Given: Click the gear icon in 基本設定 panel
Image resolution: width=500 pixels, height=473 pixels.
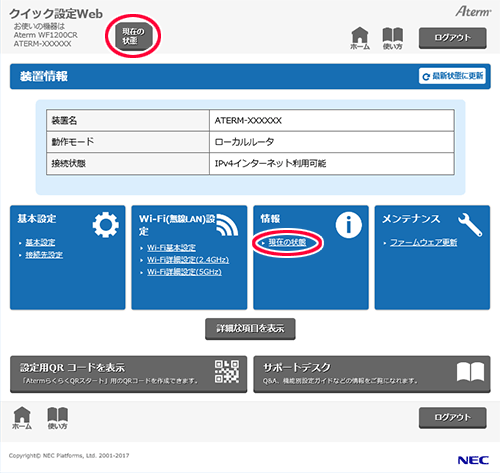Looking at the screenshot, I should (x=105, y=225).
